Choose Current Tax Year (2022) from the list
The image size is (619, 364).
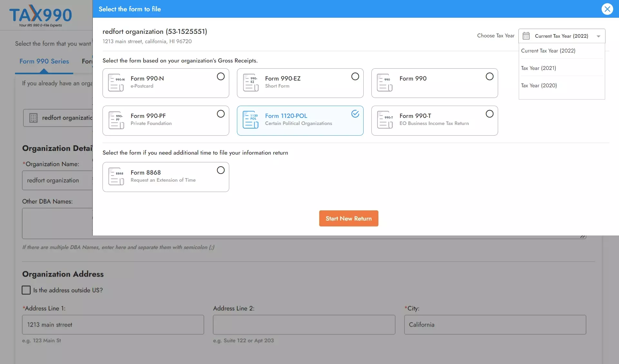(562, 51)
